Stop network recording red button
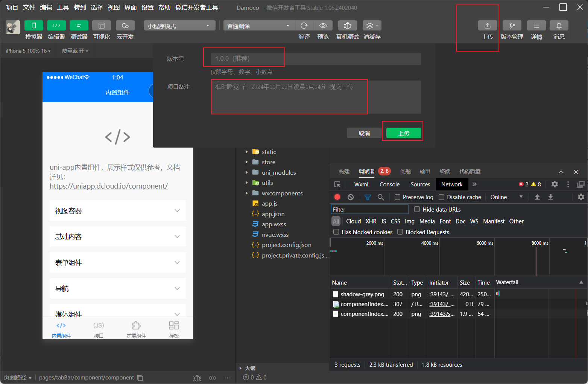This screenshot has height=384, width=588. (337, 197)
